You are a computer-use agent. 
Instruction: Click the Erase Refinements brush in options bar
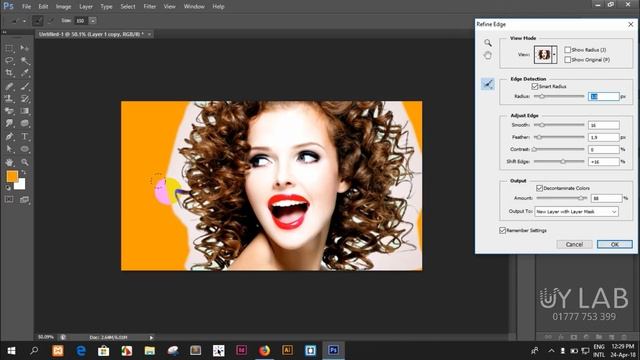(51, 20)
